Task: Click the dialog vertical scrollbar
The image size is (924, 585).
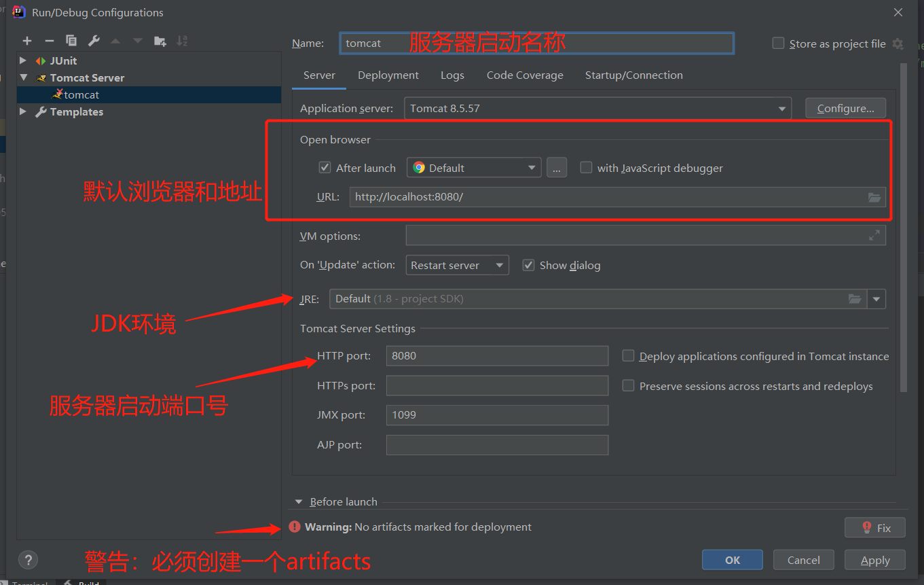Action: point(903,228)
